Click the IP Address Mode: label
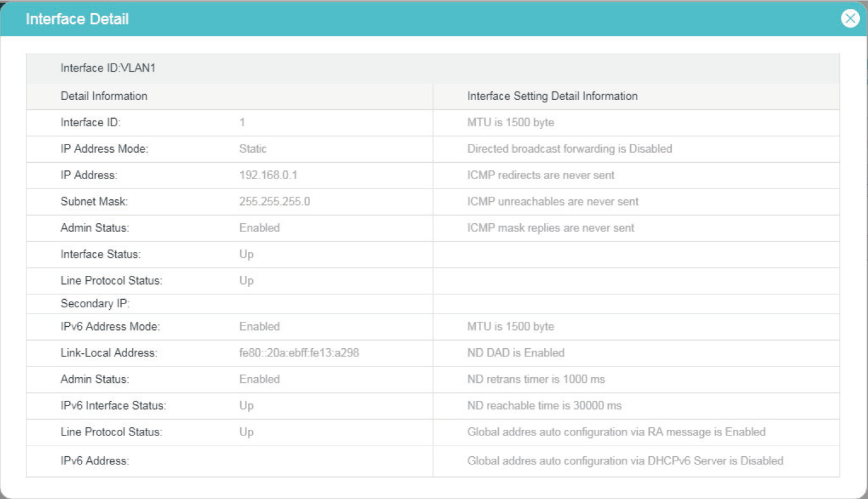Image resolution: width=868 pixels, height=499 pixels. [104, 149]
